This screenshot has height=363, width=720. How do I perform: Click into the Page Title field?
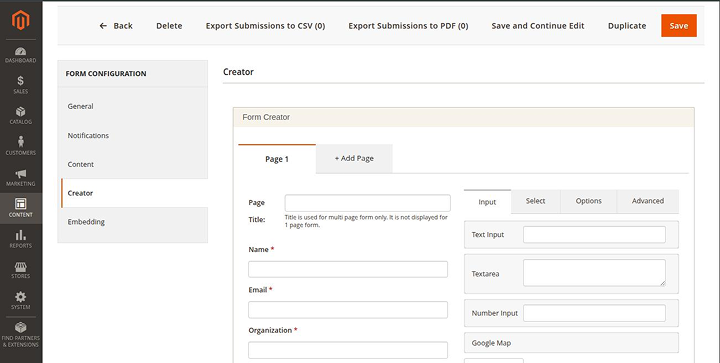[x=367, y=203]
